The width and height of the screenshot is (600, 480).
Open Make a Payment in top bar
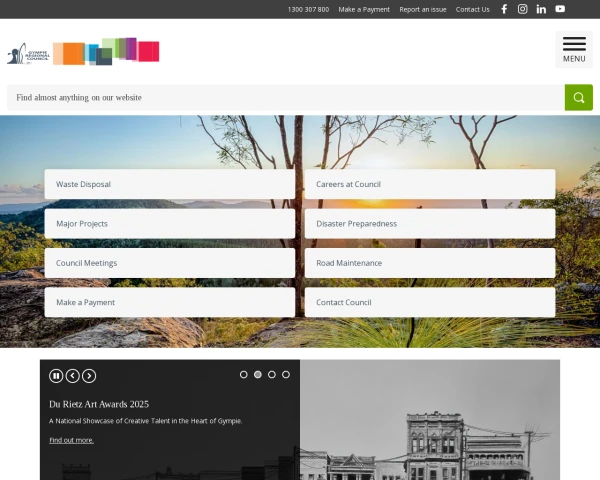point(364,10)
